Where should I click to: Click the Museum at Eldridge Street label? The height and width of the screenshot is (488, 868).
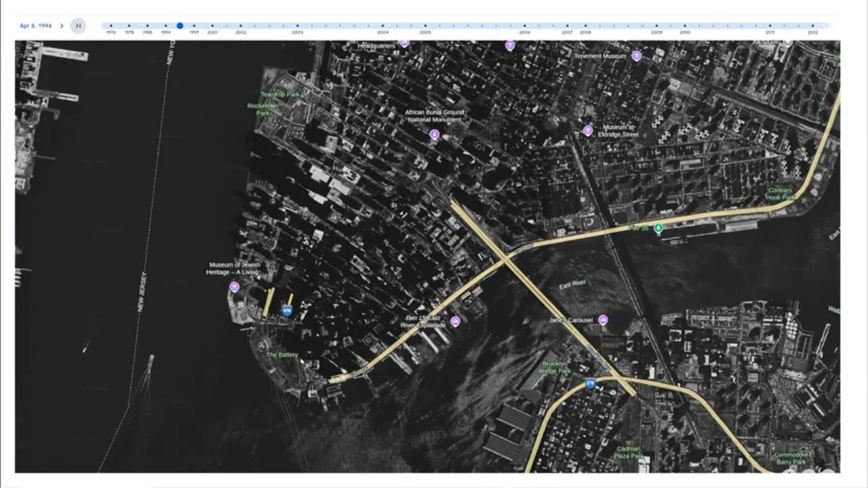[x=618, y=131]
